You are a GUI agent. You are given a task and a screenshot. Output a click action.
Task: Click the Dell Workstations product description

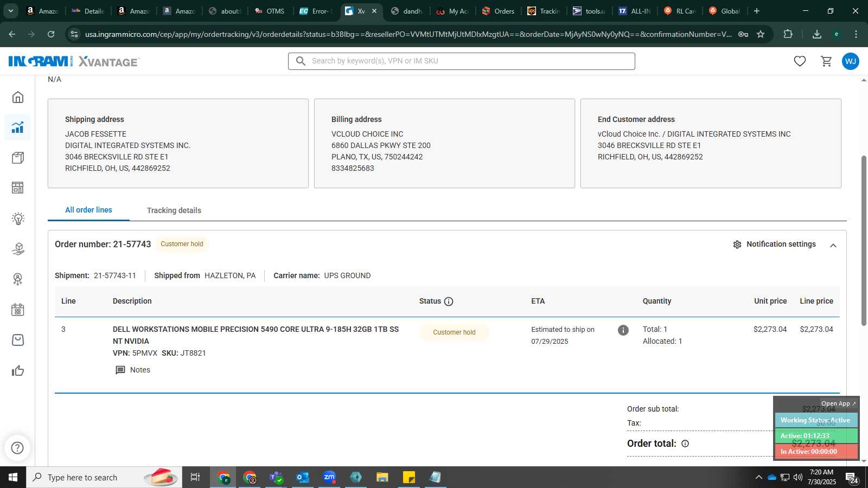(x=256, y=335)
